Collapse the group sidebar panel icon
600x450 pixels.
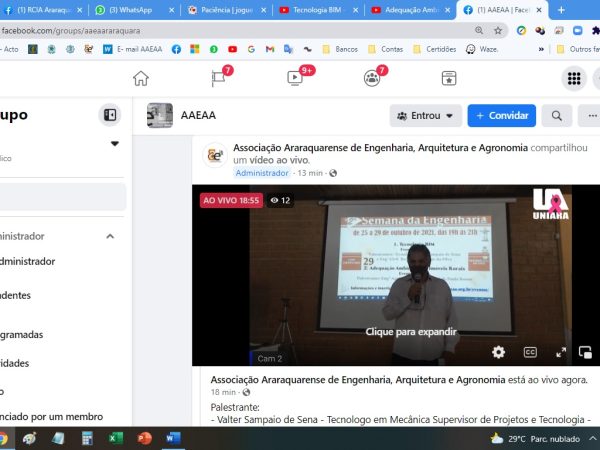(x=110, y=115)
